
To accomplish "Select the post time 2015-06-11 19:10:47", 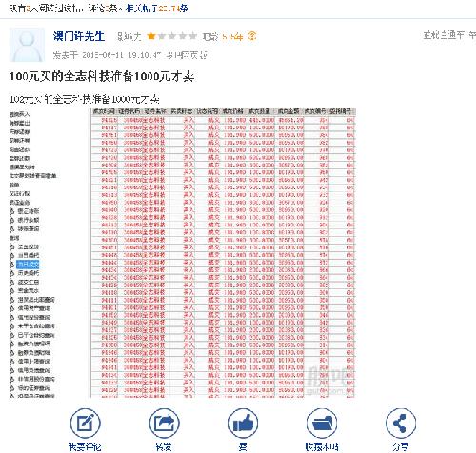I will [122, 55].
